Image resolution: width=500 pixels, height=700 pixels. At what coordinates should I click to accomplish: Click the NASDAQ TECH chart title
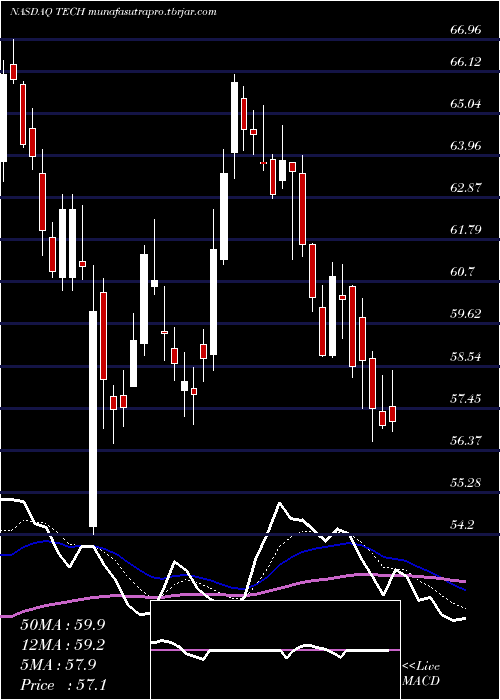pos(113,12)
